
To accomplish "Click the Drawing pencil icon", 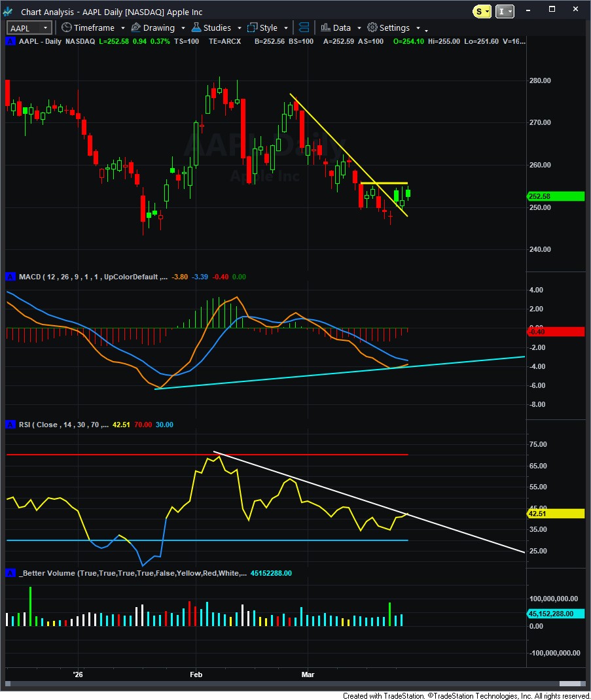I will (x=135, y=27).
